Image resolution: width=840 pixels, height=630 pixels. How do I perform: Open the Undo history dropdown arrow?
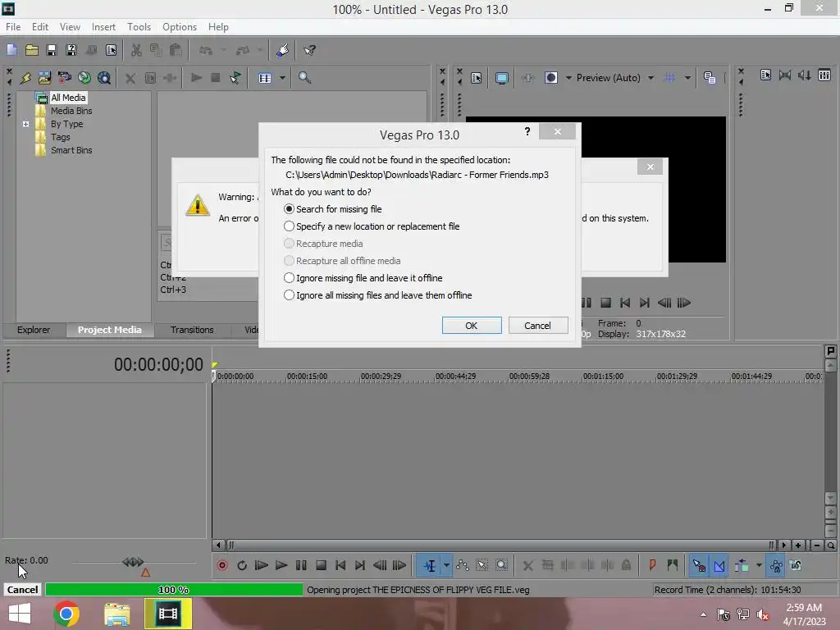(223, 50)
